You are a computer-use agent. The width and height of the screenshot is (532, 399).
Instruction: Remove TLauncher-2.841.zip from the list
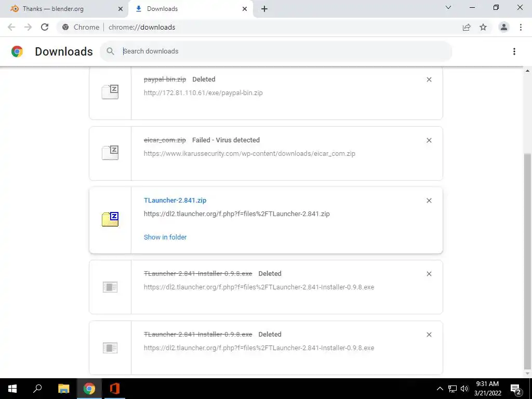pyautogui.click(x=429, y=201)
